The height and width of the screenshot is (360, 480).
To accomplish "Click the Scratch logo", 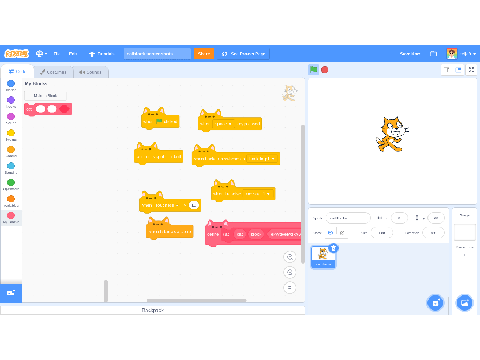I will click(x=16, y=53).
